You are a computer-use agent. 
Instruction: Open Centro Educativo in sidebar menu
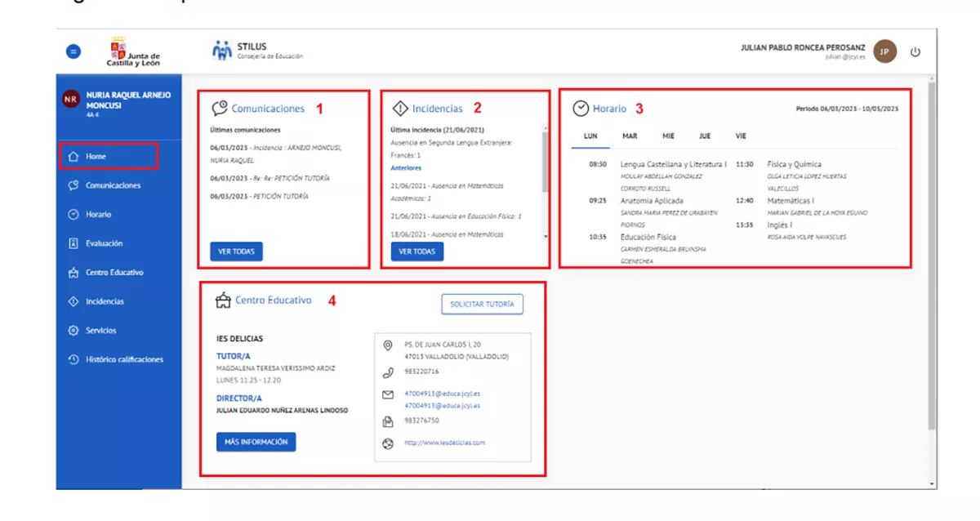coord(114,273)
